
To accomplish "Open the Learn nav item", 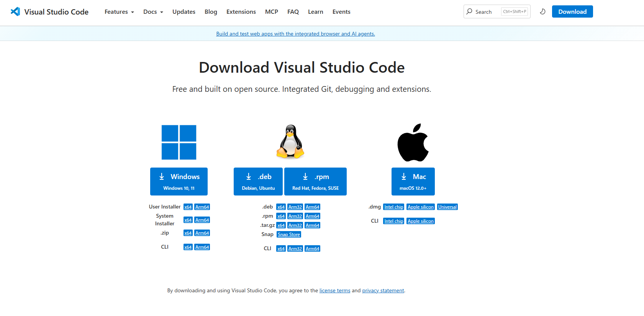I will [316, 11].
